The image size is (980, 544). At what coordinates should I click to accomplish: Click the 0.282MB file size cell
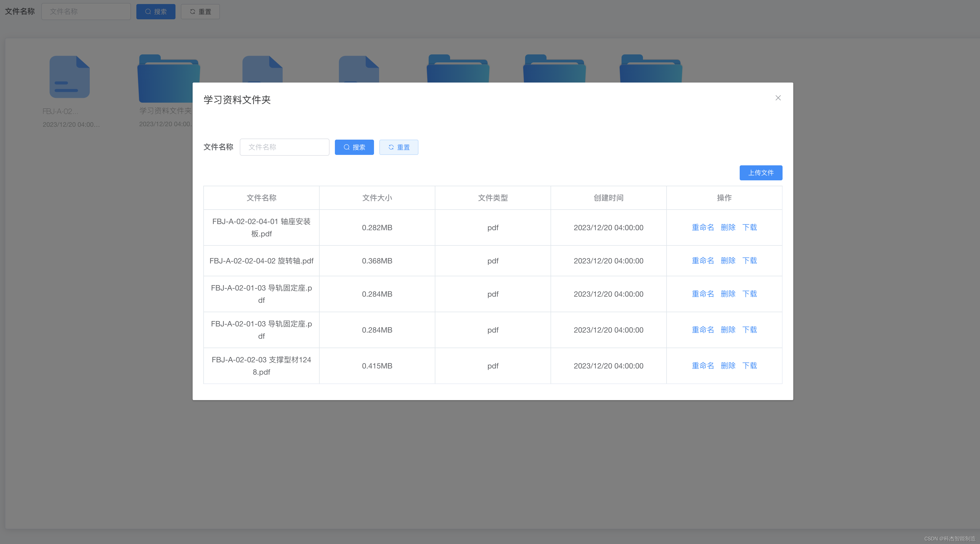tap(377, 228)
